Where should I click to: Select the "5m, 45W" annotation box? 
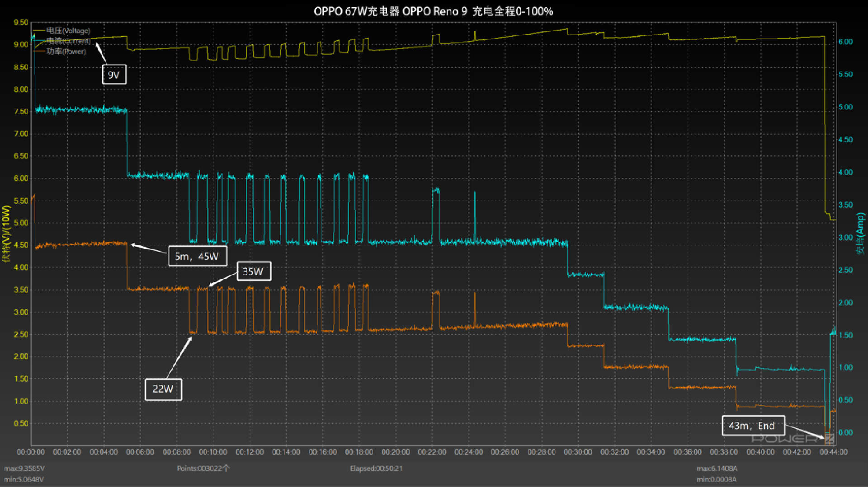(x=197, y=257)
